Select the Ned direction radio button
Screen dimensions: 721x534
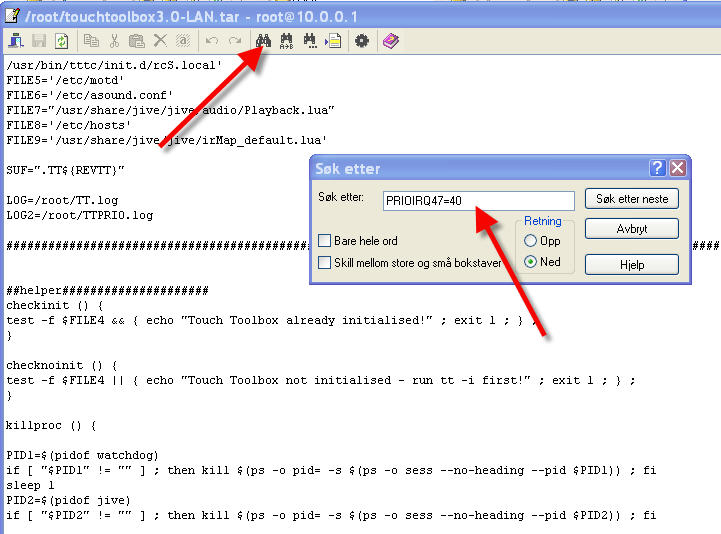click(530, 262)
